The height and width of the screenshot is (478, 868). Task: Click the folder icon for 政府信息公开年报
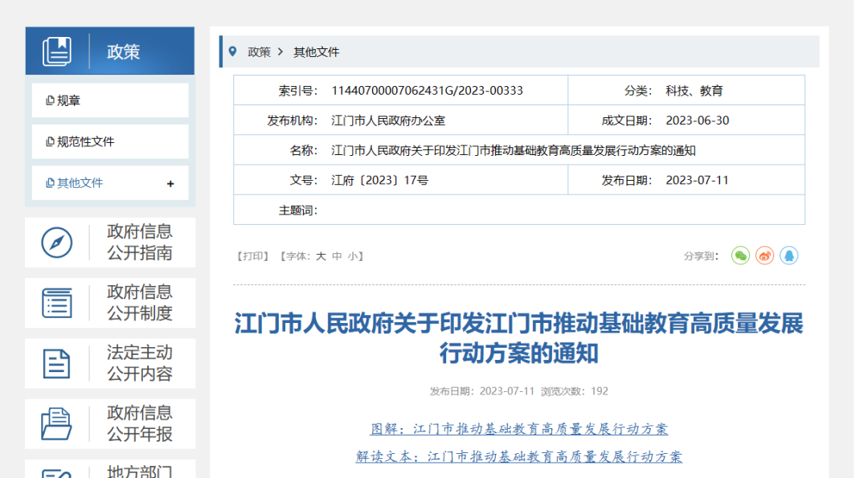(x=56, y=423)
